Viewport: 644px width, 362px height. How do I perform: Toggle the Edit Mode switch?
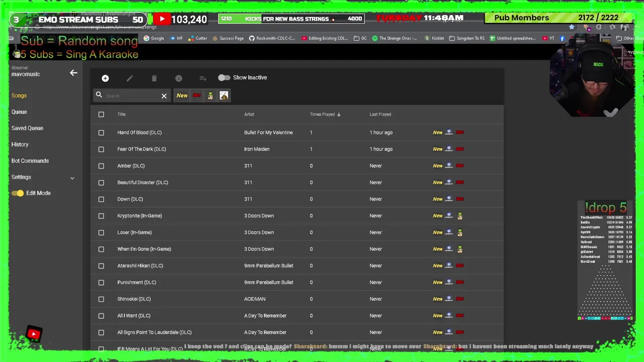point(18,193)
